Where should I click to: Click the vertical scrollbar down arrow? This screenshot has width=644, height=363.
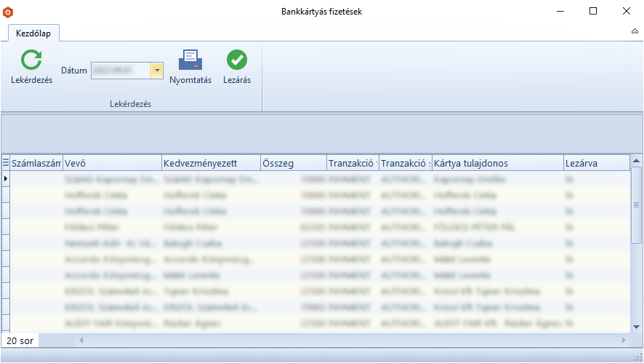[x=636, y=327]
